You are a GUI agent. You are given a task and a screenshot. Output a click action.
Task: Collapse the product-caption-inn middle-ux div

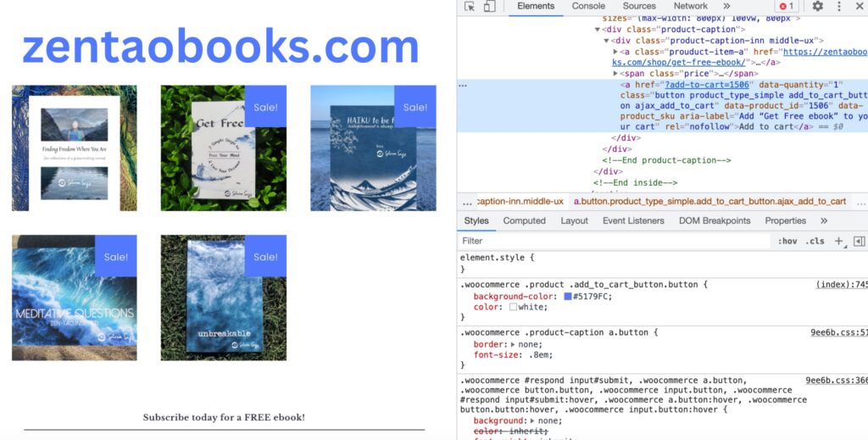606,41
